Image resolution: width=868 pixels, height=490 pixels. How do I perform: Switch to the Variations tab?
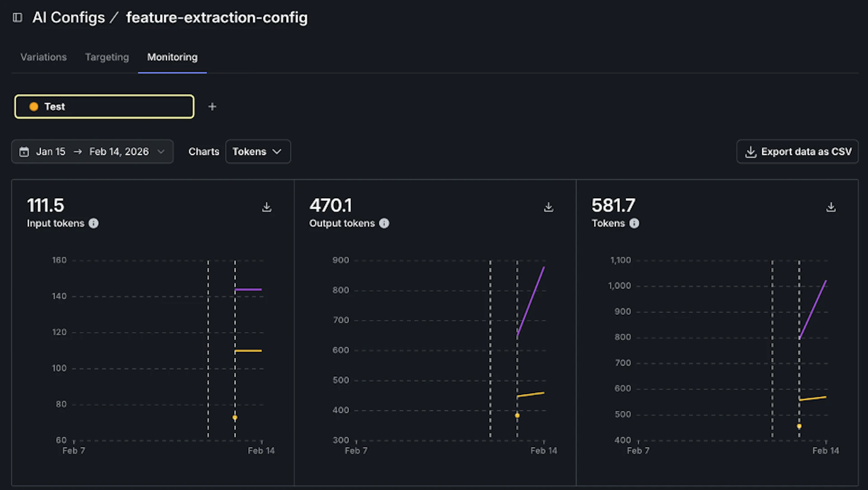click(x=43, y=57)
